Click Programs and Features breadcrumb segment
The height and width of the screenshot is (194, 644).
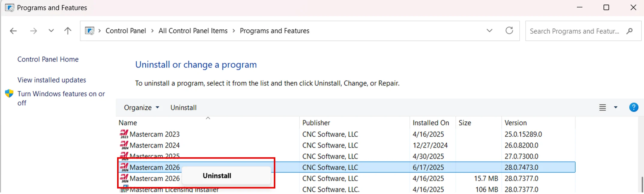(x=274, y=31)
